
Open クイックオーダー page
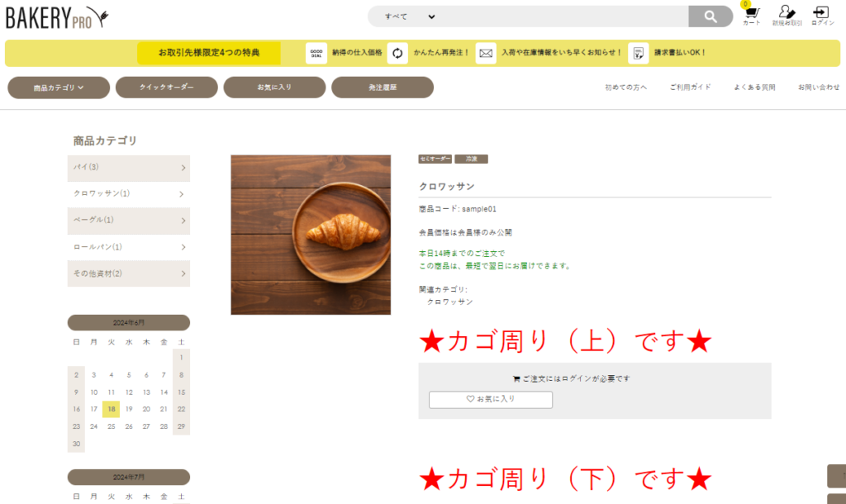[166, 88]
